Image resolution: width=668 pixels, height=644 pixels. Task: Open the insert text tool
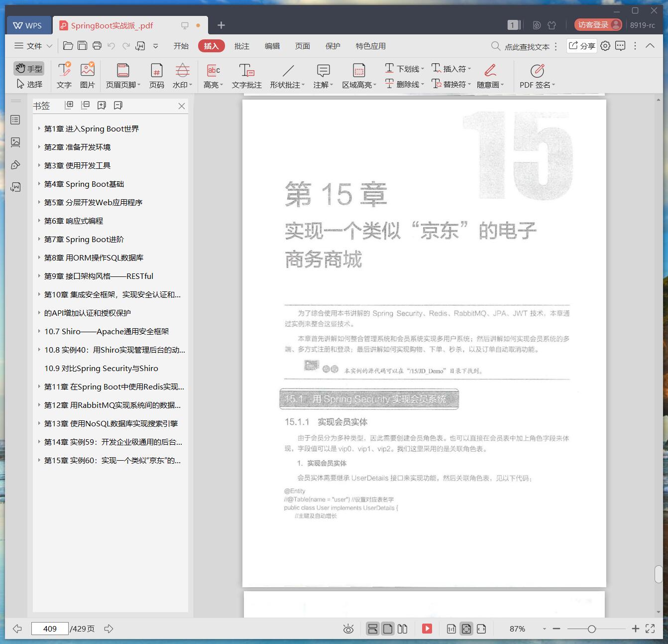(64, 76)
